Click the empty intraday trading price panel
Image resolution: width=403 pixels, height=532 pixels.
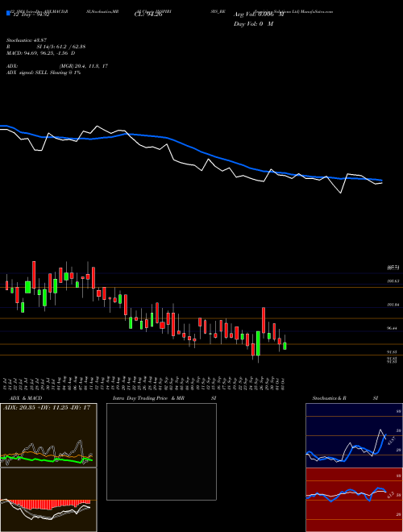161,451
